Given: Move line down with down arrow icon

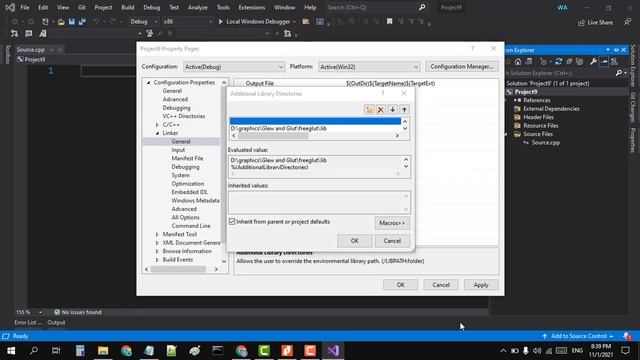Looking at the screenshot, I should (393, 109).
